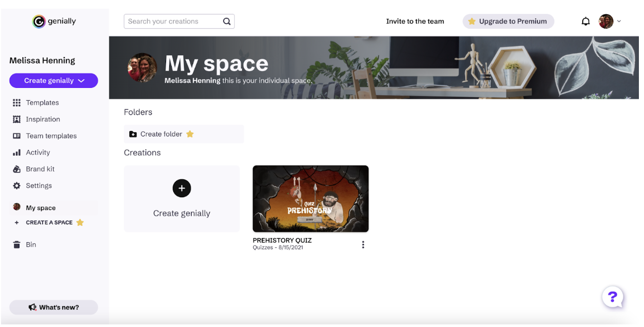The height and width of the screenshot is (327, 644).
Task: Click the Activity bar chart icon
Action: click(x=17, y=152)
